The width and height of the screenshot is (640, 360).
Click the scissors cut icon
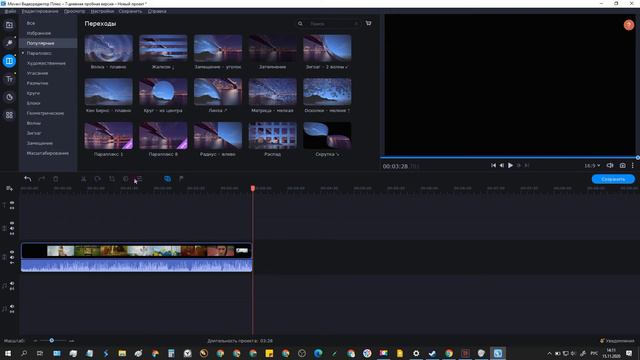tap(83, 179)
